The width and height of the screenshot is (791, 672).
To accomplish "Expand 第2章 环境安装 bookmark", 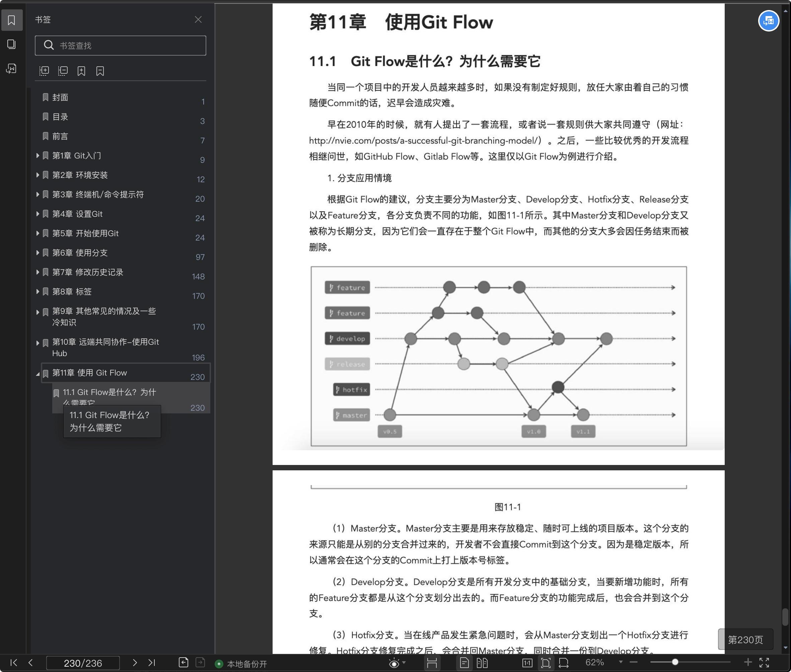I will pos(38,175).
